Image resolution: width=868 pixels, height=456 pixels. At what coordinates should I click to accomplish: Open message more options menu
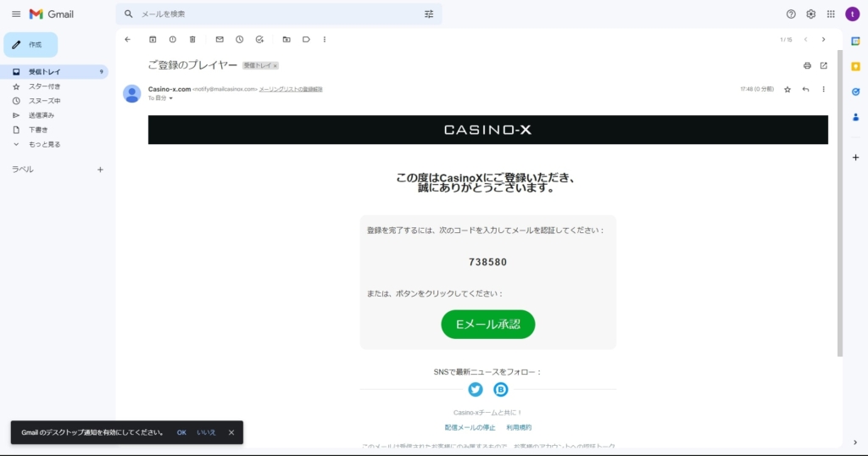(x=824, y=90)
